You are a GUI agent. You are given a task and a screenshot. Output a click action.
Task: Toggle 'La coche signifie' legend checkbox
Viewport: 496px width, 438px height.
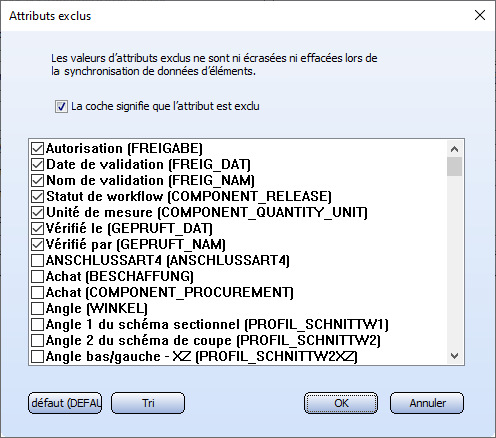click(x=61, y=107)
